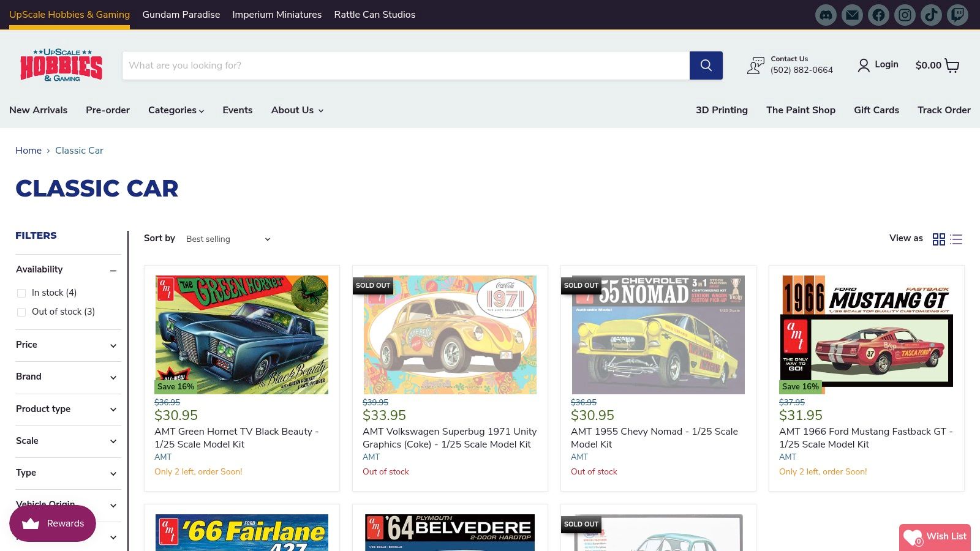Click the search magnifier button

[706, 66]
